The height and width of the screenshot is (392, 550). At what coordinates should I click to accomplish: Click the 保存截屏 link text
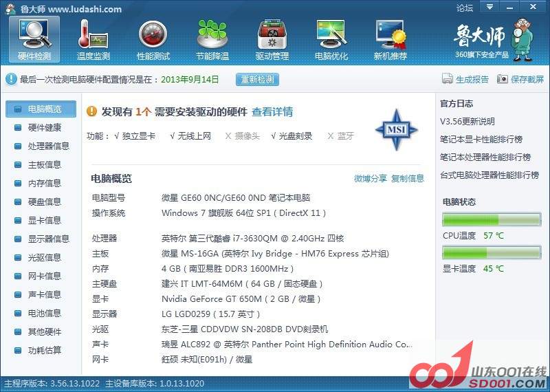[x=527, y=79]
